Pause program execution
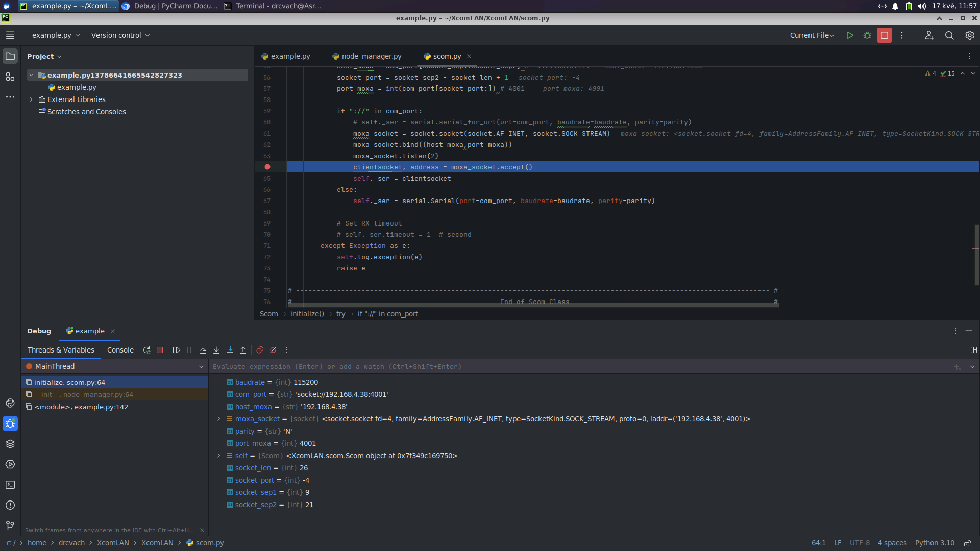The image size is (980, 551). tap(190, 350)
